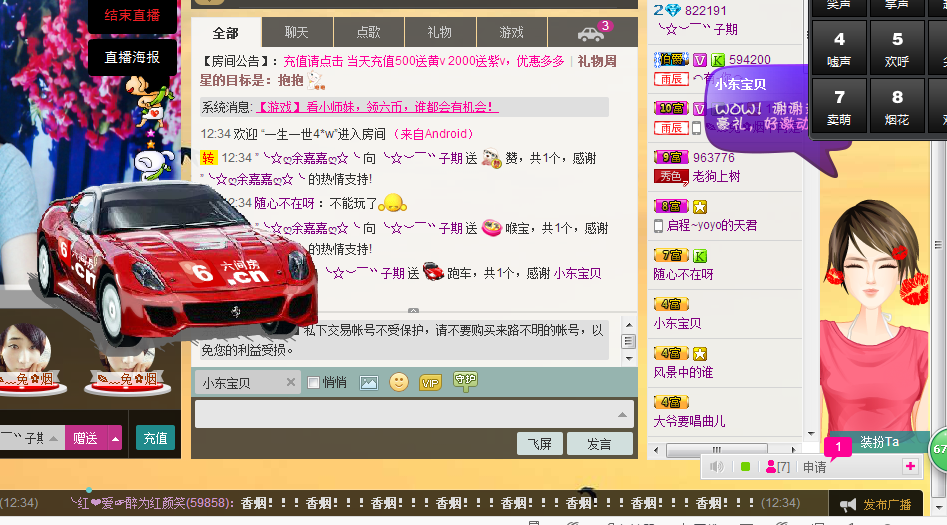Toggle the 悄悄 whisper checkbox

313,382
